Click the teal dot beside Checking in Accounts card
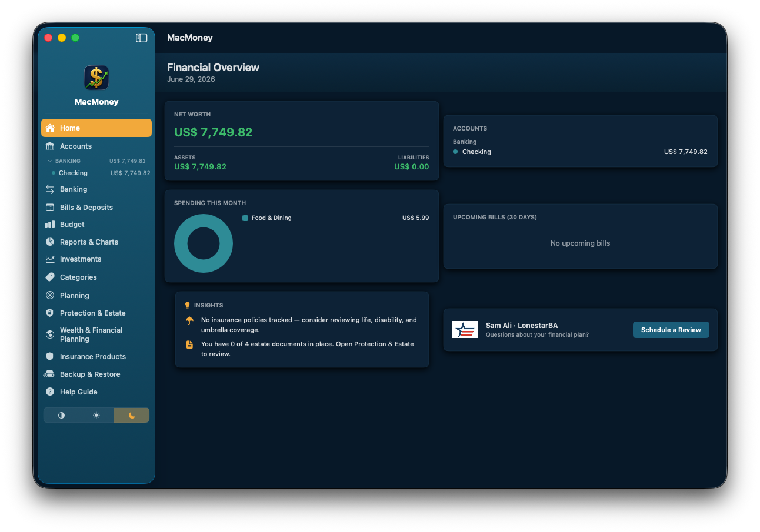Screen dimensions: 760x532 pyautogui.click(x=455, y=152)
